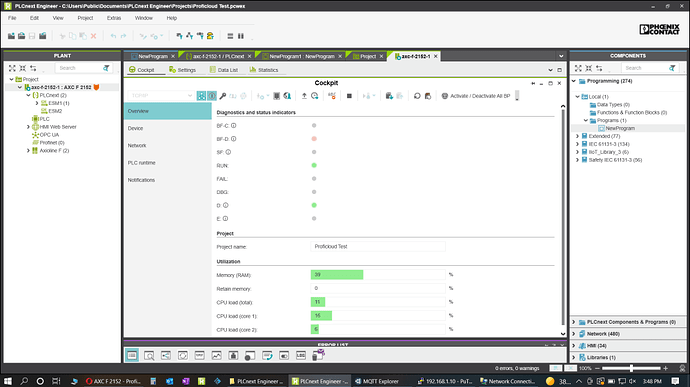Open the new project toolbar icon
The width and height of the screenshot is (690, 387).
point(11,36)
